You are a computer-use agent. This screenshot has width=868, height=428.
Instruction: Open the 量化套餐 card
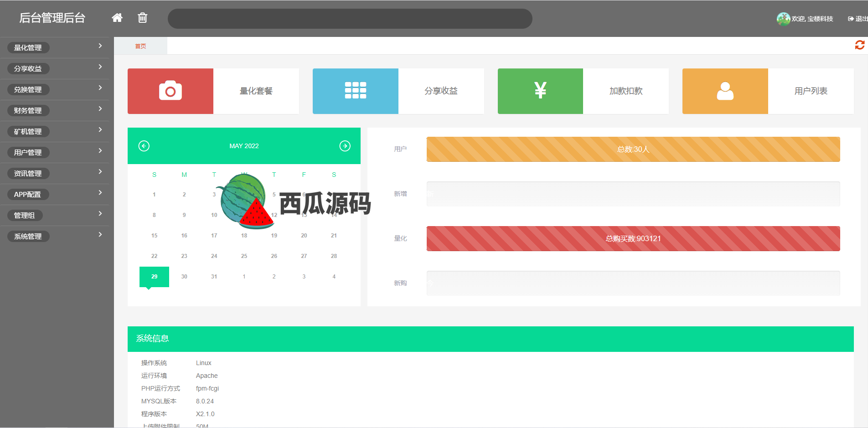point(256,91)
